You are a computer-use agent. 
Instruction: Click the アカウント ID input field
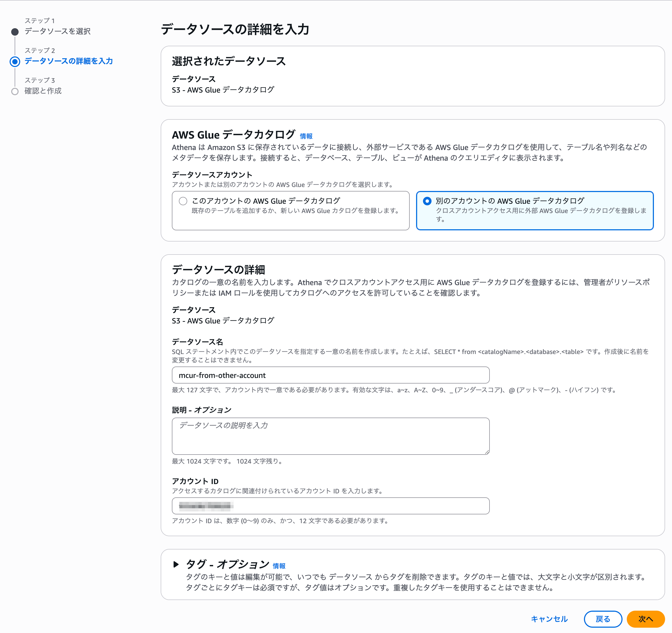[331, 506]
